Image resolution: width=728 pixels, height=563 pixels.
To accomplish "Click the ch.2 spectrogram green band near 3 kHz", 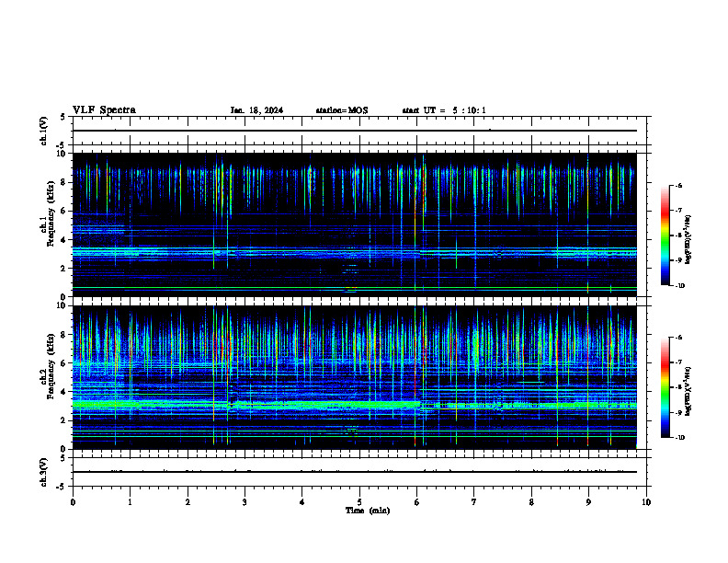I will [x=355, y=405].
